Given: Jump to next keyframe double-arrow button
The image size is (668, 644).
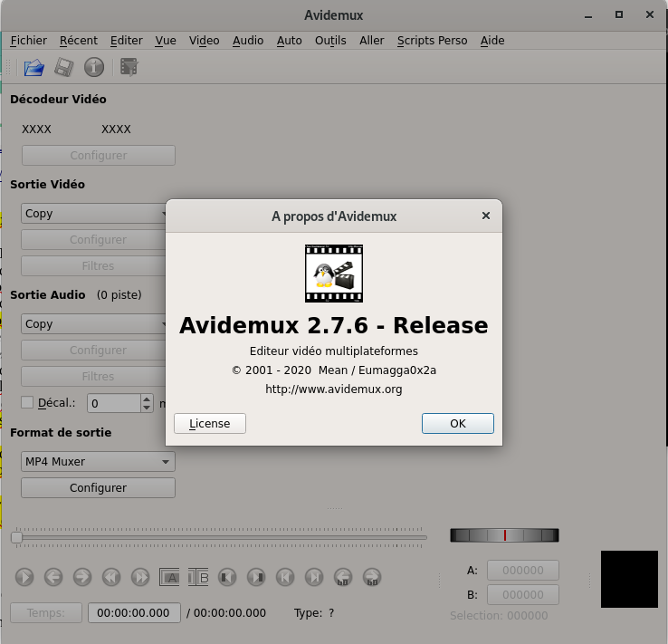Looking at the screenshot, I should click(140, 578).
